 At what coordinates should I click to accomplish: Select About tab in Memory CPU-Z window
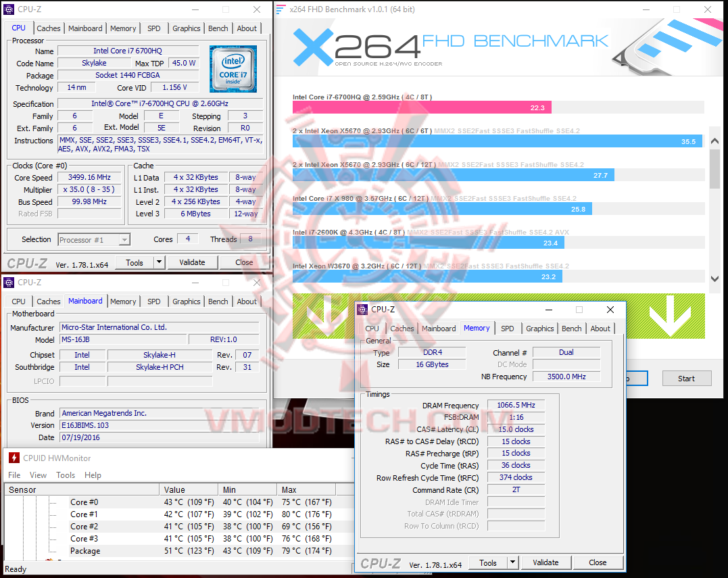[x=600, y=329]
